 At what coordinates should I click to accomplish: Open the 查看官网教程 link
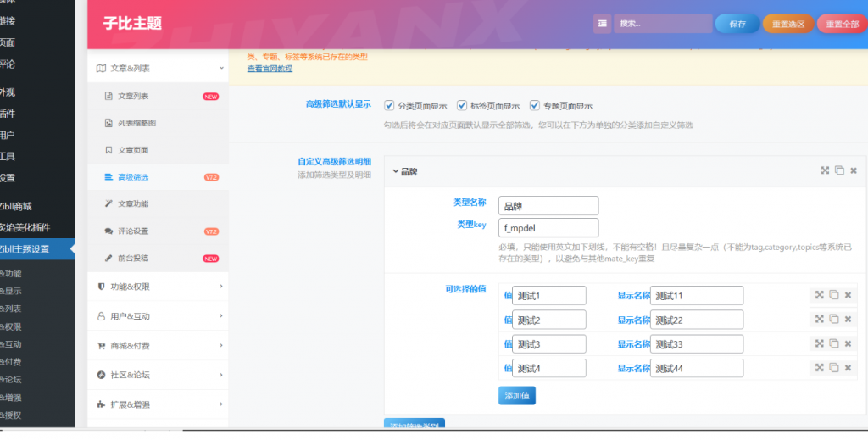click(x=270, y=69)
